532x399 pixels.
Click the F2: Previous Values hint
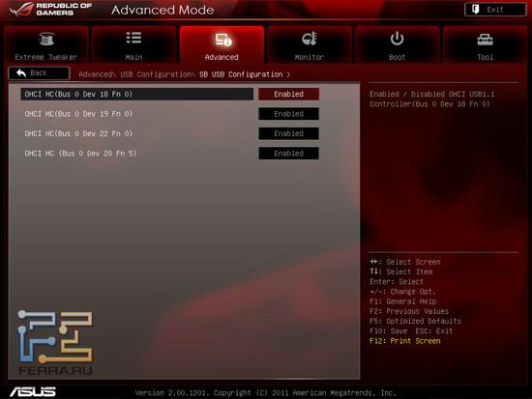(409, 311)
